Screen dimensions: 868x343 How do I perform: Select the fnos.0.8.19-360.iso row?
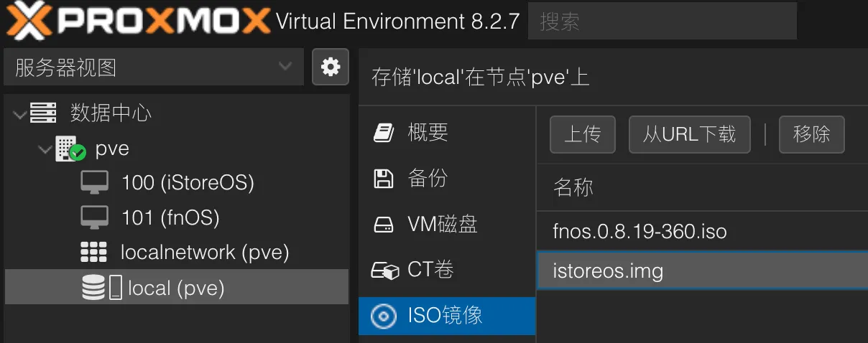703,232
